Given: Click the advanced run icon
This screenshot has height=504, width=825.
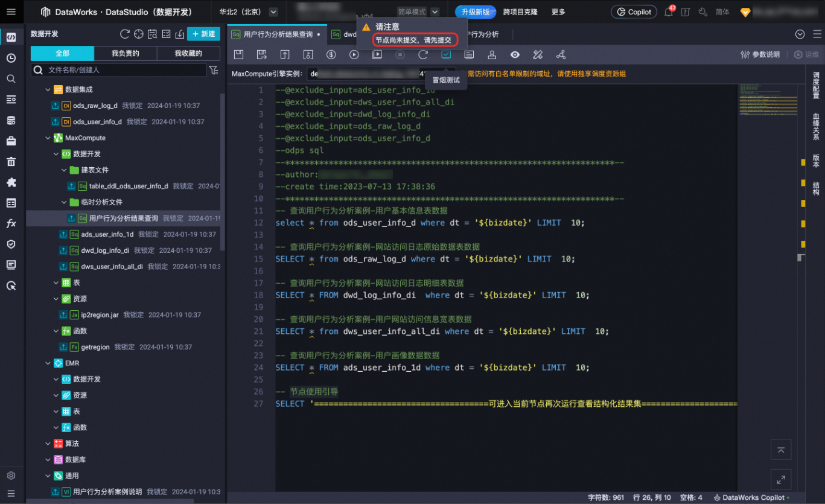Looking at the screenshot, I should tap(377, 54).
